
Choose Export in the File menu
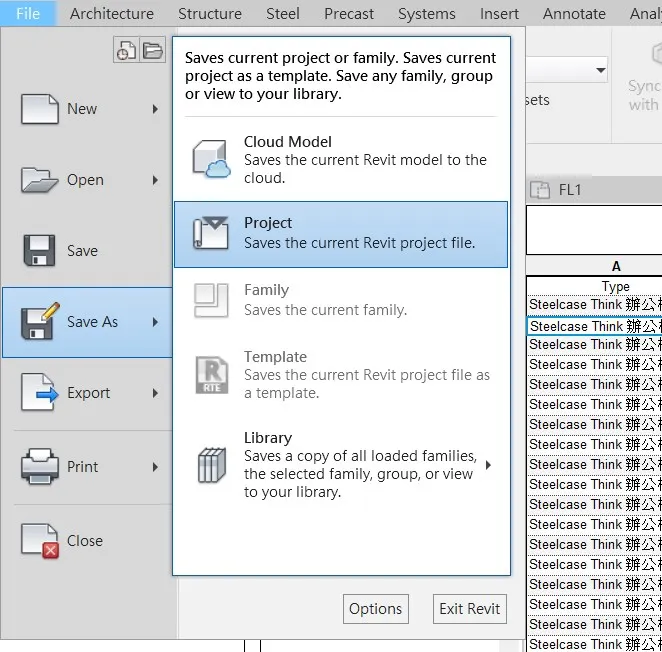tap(87, 393)
